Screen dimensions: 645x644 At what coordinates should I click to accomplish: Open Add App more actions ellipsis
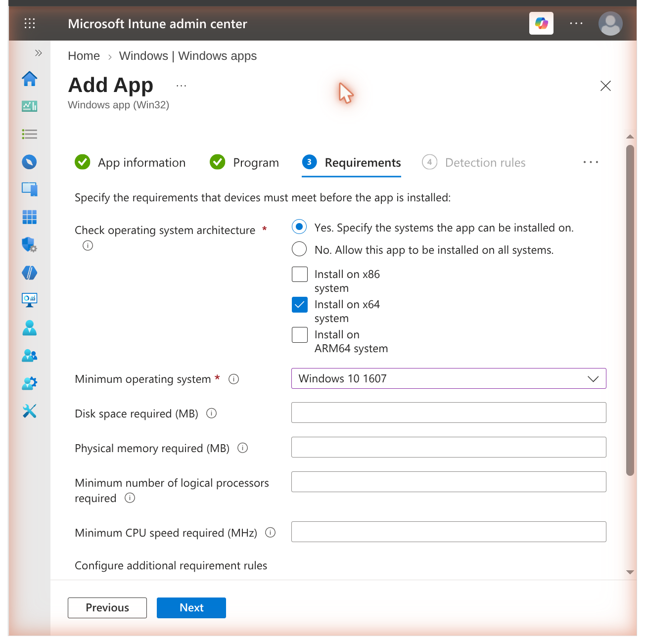182,86
